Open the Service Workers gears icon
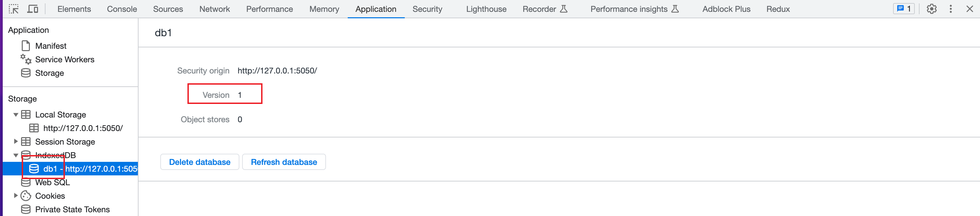This screenshot has height=216, width=980. pos(26,60)
